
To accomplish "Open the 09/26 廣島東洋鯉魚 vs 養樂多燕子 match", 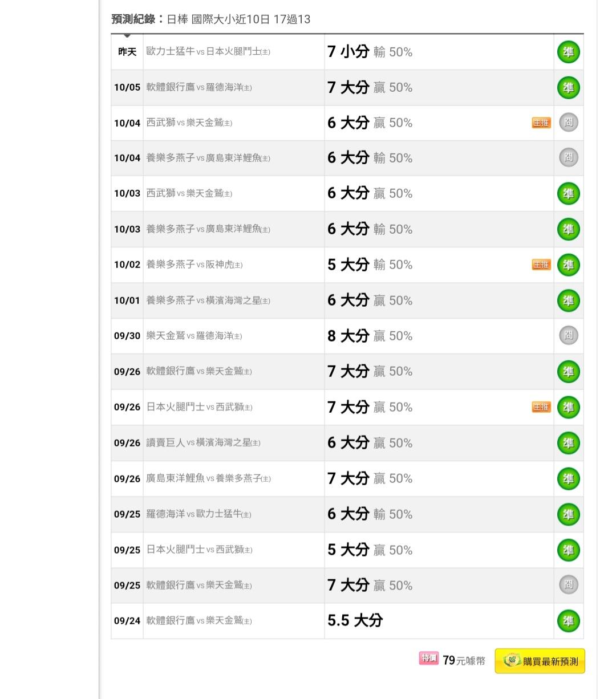I will click(x=208, y=478).
